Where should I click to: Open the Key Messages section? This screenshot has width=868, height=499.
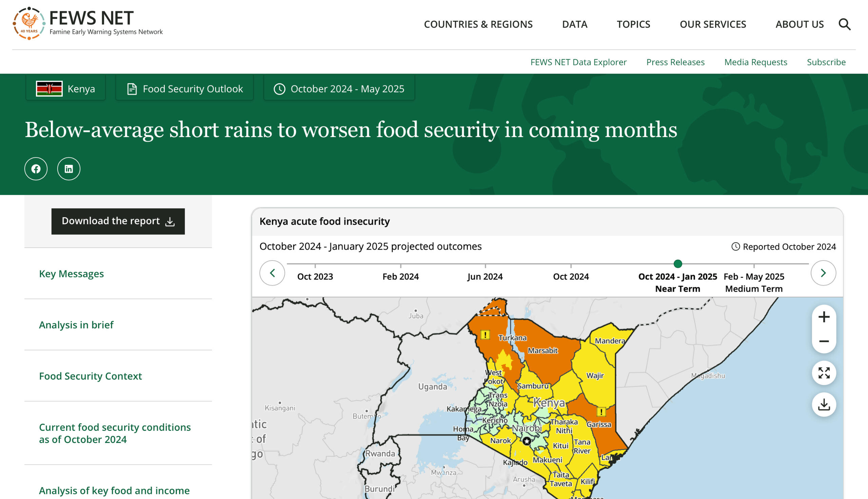71,273
